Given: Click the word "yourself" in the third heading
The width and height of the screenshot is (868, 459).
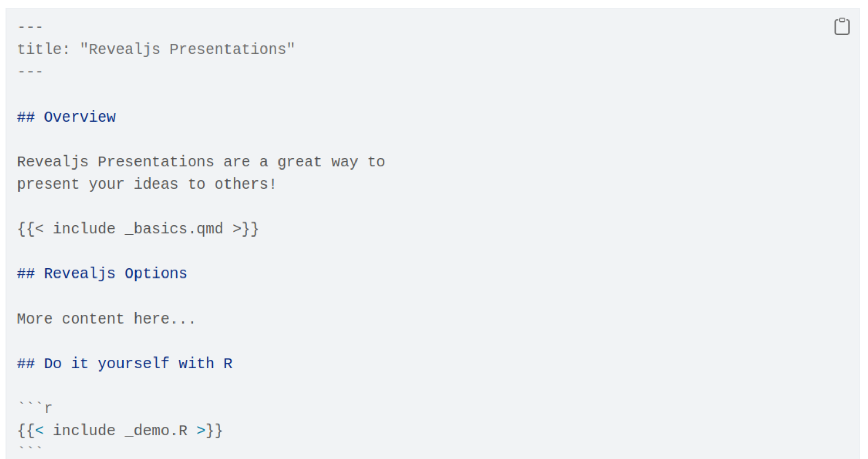Looking at the screenshot, I should 133,364.
